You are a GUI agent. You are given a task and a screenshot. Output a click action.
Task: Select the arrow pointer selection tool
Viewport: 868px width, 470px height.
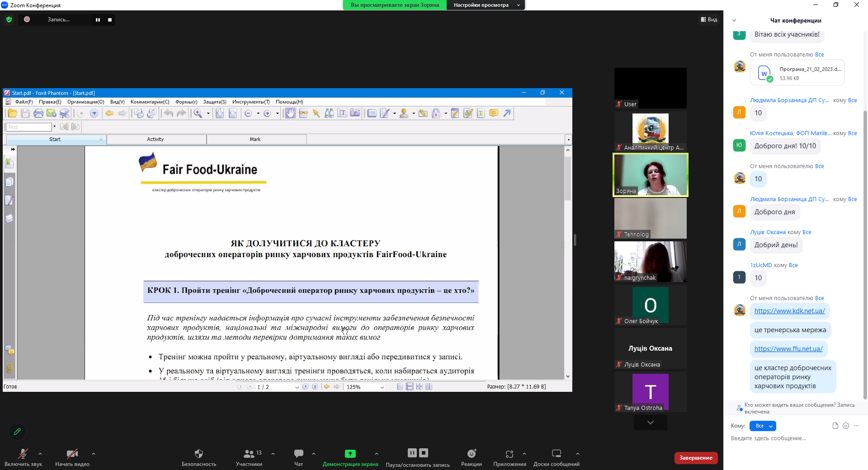click(x=316, y=113)
